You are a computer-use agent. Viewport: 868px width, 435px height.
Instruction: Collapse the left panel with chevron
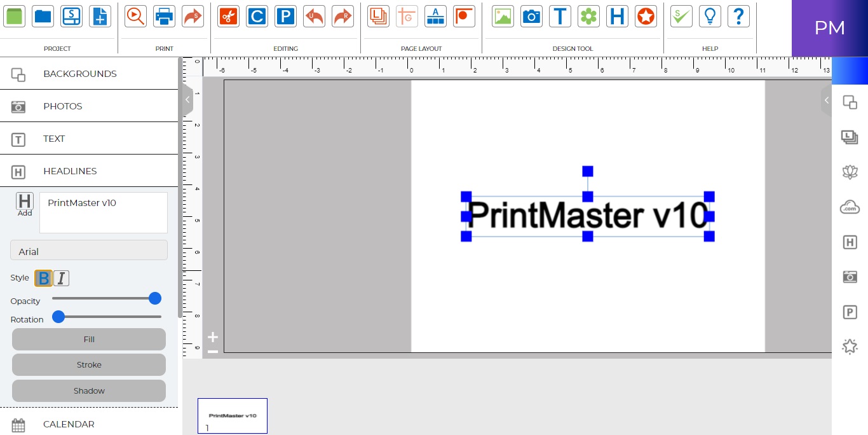click(x=187, y=100)
